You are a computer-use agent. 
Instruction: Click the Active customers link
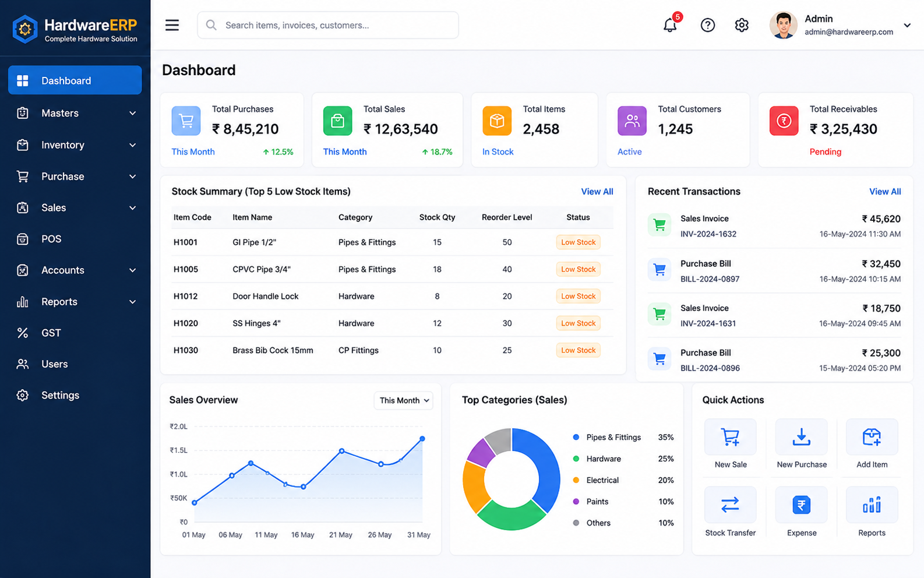tap(630, 151)
